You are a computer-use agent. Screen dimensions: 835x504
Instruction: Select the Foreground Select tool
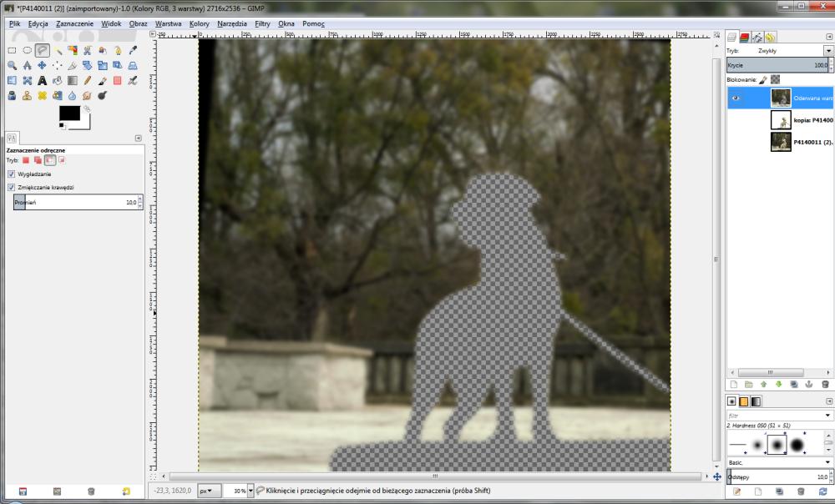[102, 51]
